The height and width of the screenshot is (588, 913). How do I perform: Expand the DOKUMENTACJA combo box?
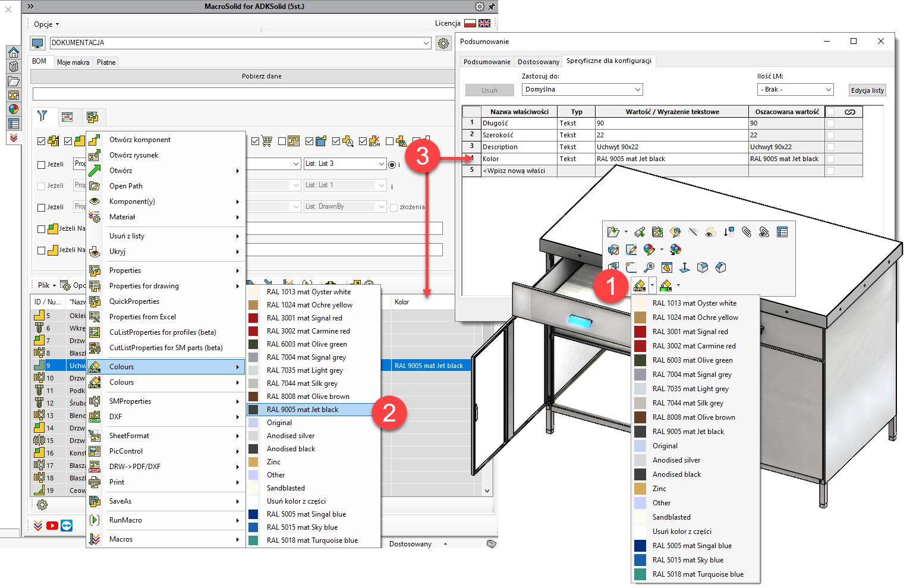coord(426,43)
